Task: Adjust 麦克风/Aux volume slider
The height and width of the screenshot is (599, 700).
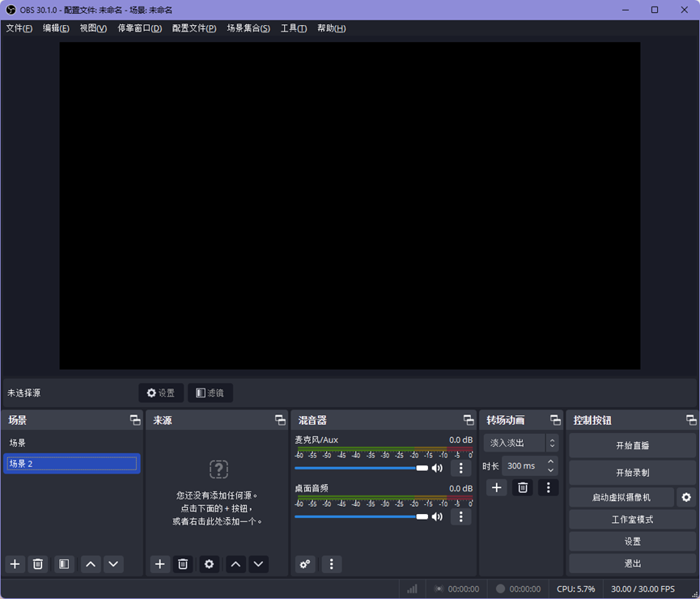Action: (x=361, y=468)
